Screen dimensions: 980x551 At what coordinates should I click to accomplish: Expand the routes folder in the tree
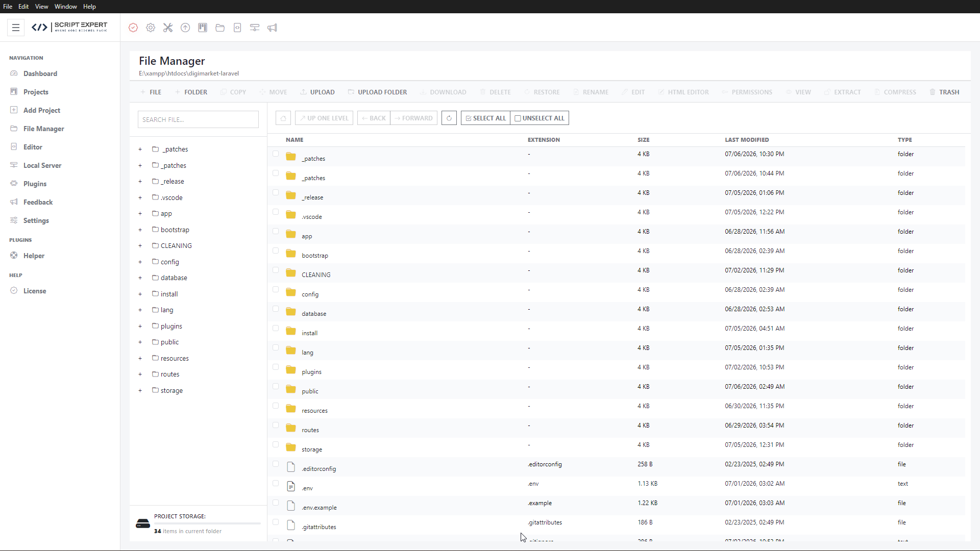(140, 374)
